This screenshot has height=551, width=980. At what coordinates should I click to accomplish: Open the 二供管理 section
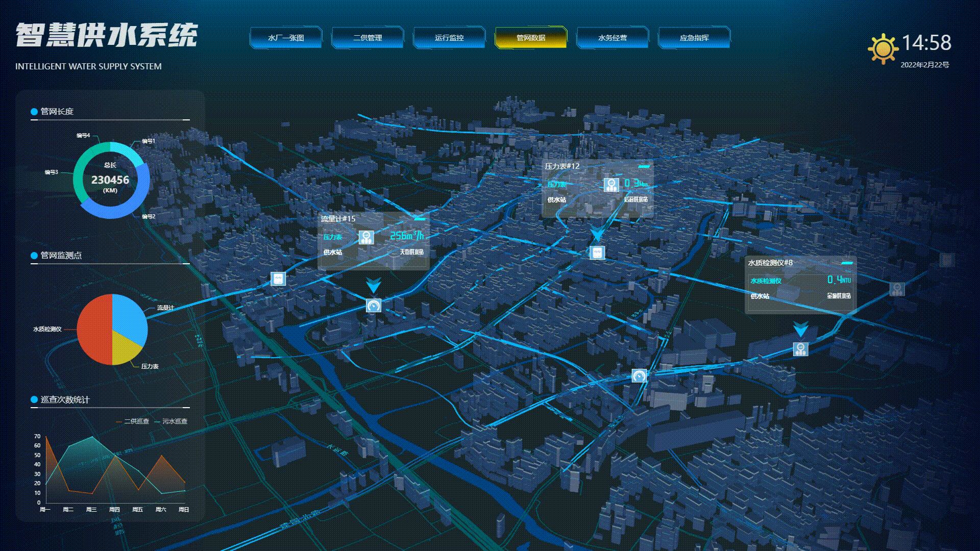point(367,38)
